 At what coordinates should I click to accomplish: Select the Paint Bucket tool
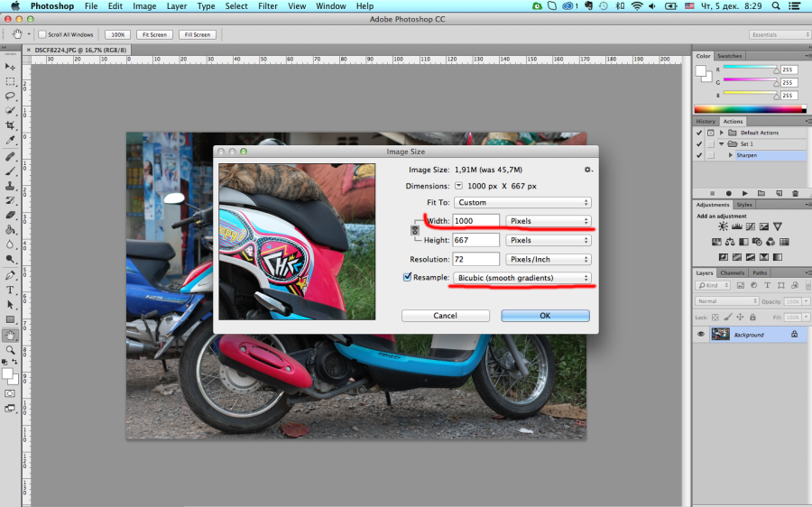tap(10, 229)
